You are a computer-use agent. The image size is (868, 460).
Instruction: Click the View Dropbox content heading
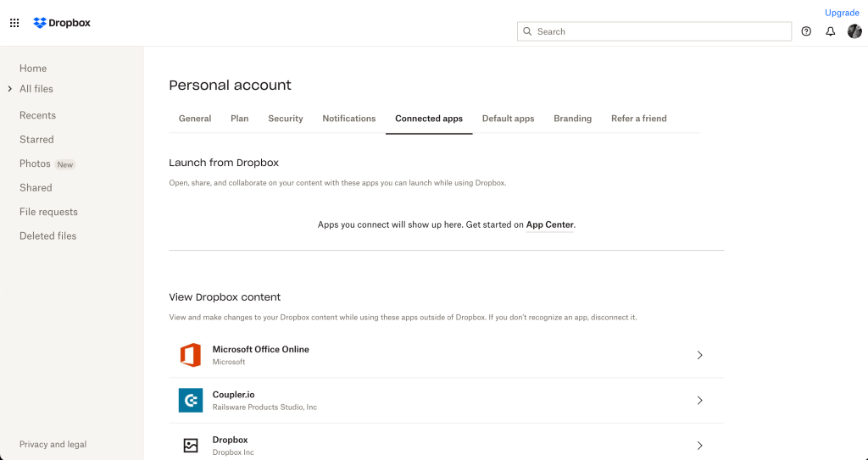pos(225,297)
